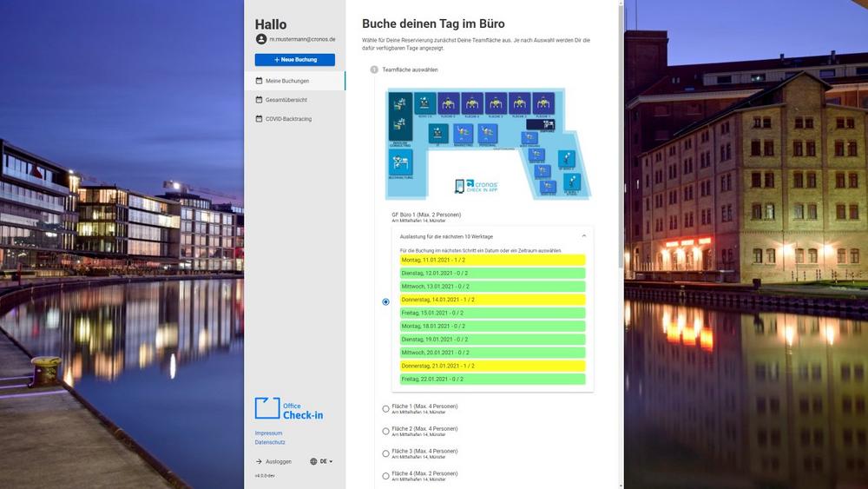Click the Office Check-in logo

(289, 409)
